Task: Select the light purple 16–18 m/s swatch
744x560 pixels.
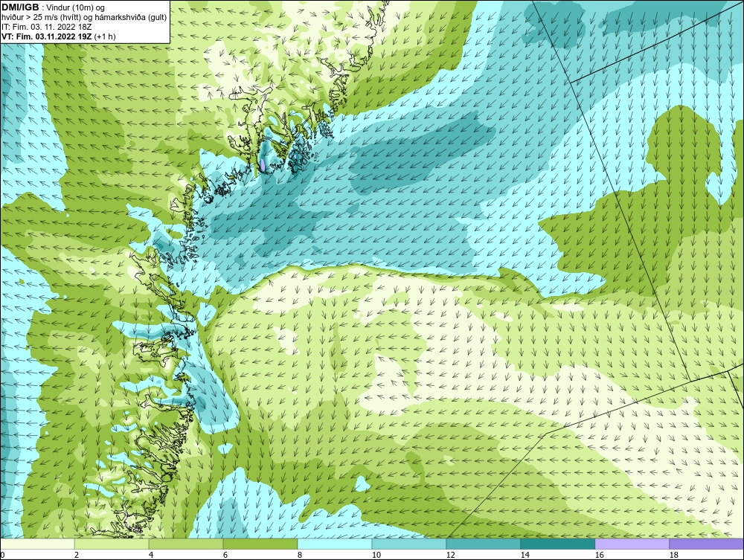Action: (x=632, y=544)
